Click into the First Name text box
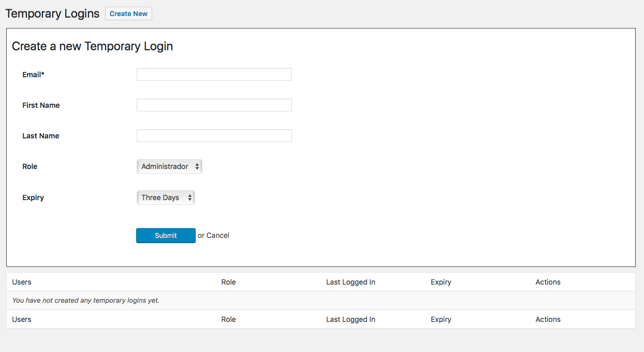Image resolution: width=644 pixels, height=352 pixels. tap(214, 105)
